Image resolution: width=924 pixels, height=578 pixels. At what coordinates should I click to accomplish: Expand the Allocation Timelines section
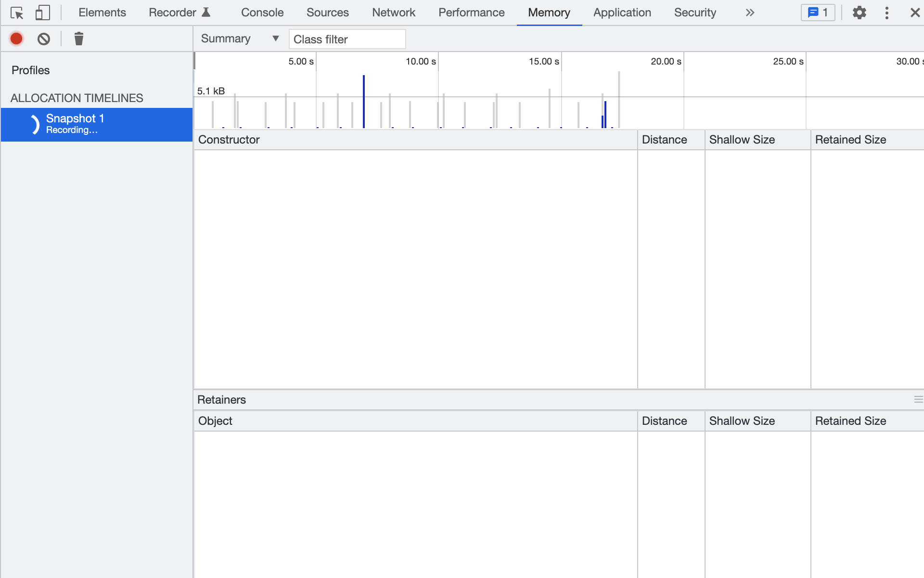(77, 98)
